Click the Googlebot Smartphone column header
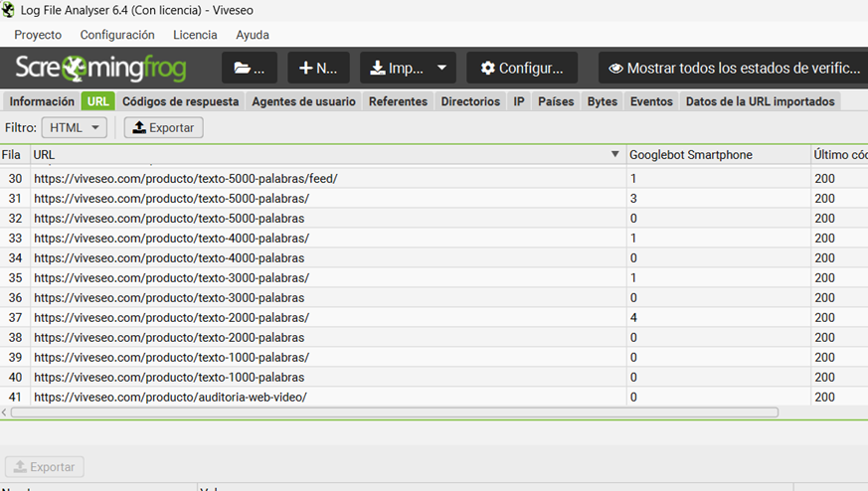 point(690,155)
